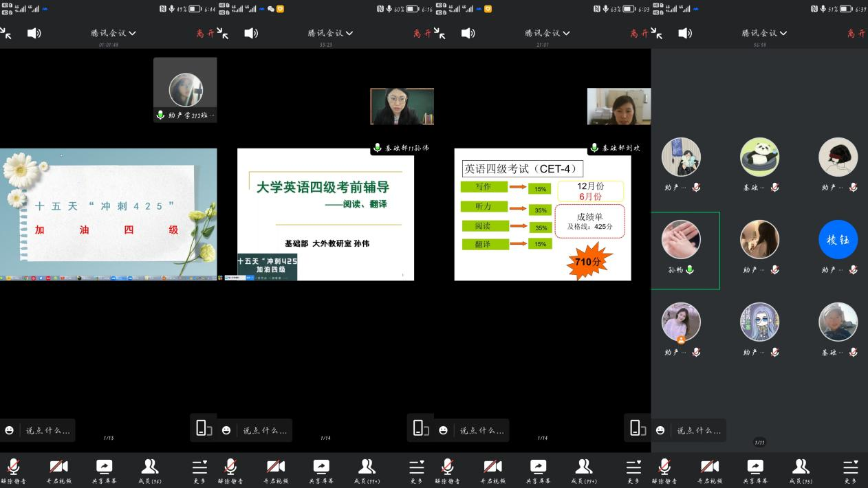Open the 成员(95) members list
This screenshot has width=868, height=488.
800,470
